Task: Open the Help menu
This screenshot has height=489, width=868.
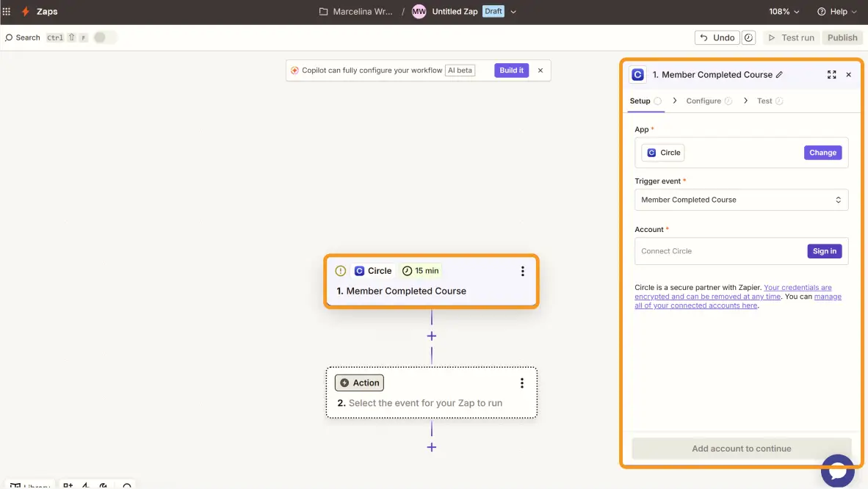Action: coord(837,11)
